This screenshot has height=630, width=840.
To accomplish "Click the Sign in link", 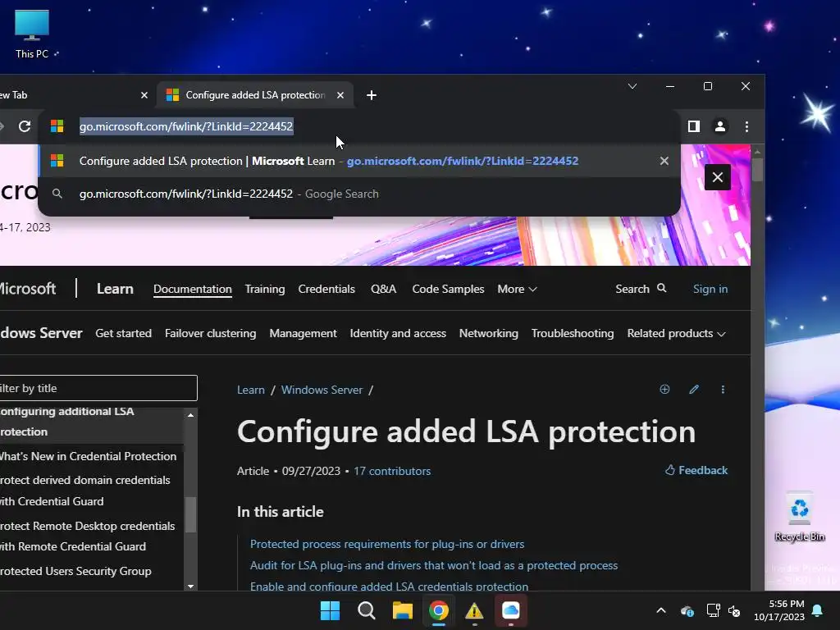I will (710, 290).
